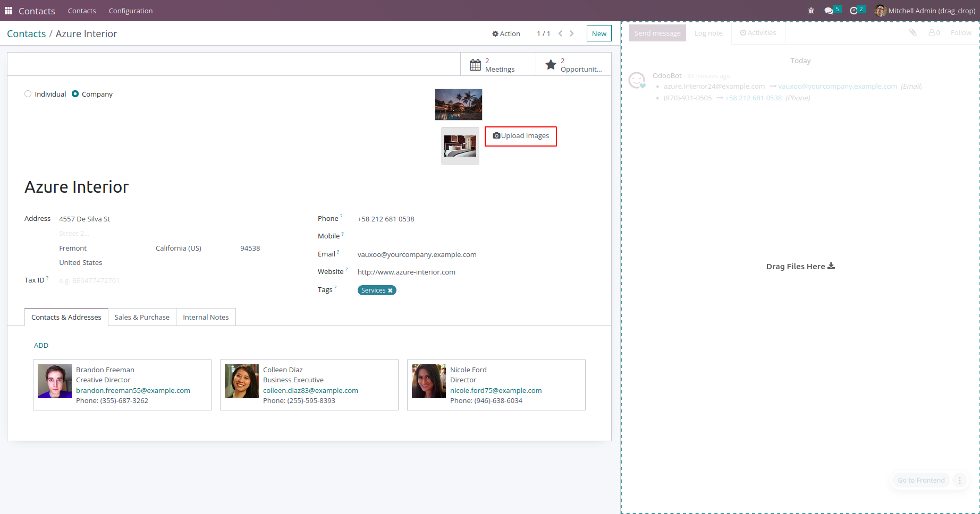Switch to the Internal Notes tab

click(x=206, y=317)
